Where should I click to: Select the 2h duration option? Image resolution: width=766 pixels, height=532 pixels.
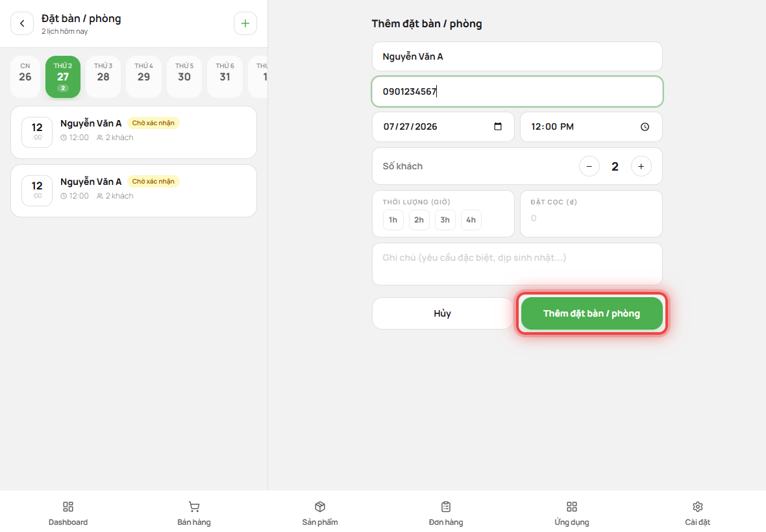pyautogui.click(x=419, y=220)
